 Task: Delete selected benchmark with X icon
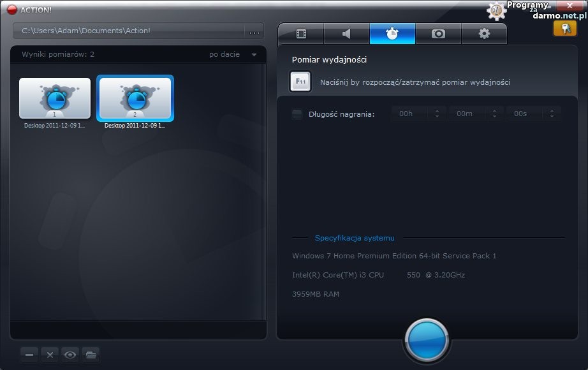coord(50,355)
